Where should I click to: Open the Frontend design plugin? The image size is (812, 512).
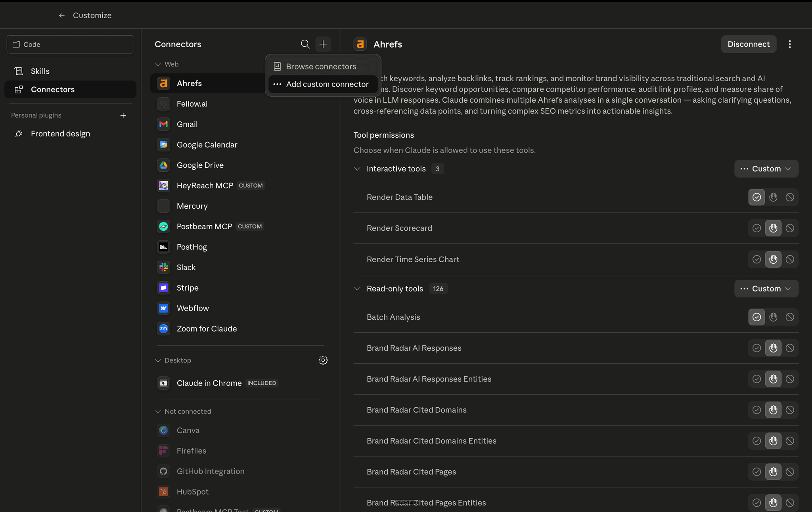70,134
